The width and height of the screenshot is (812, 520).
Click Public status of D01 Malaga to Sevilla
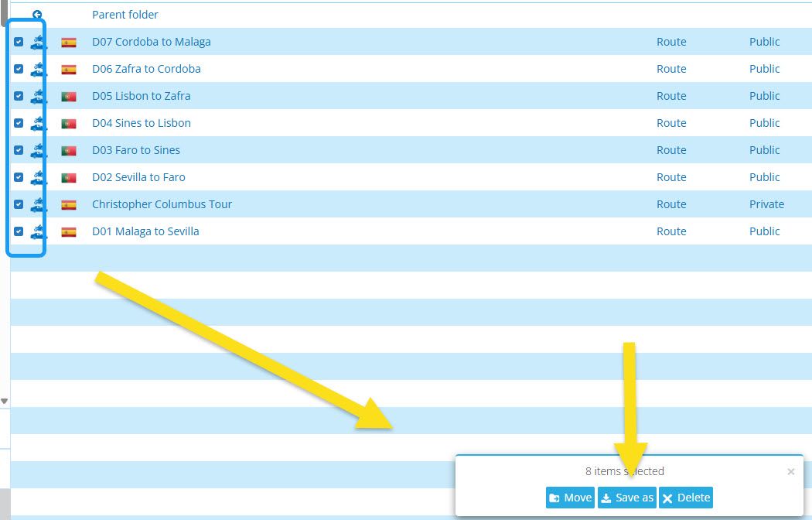coord(764,231)
